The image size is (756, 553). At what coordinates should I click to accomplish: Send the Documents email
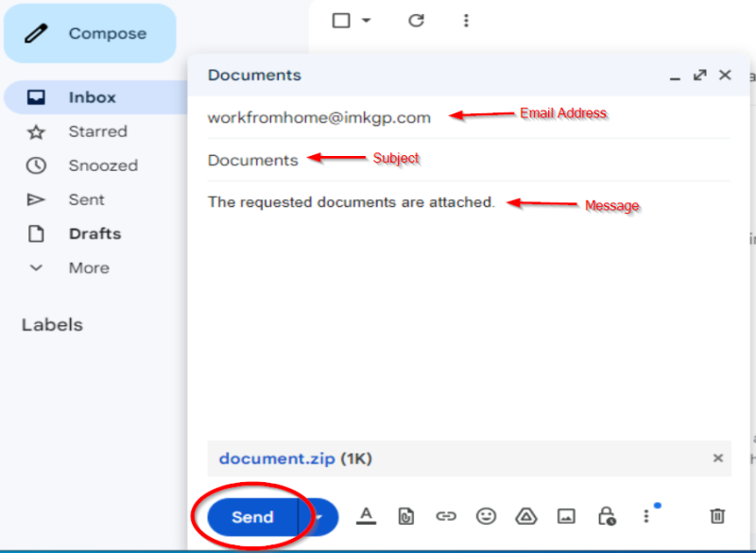pos(251,516)
